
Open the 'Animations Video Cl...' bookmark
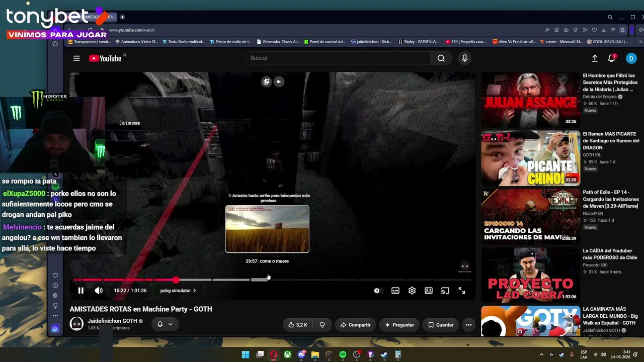click(136, 42)
